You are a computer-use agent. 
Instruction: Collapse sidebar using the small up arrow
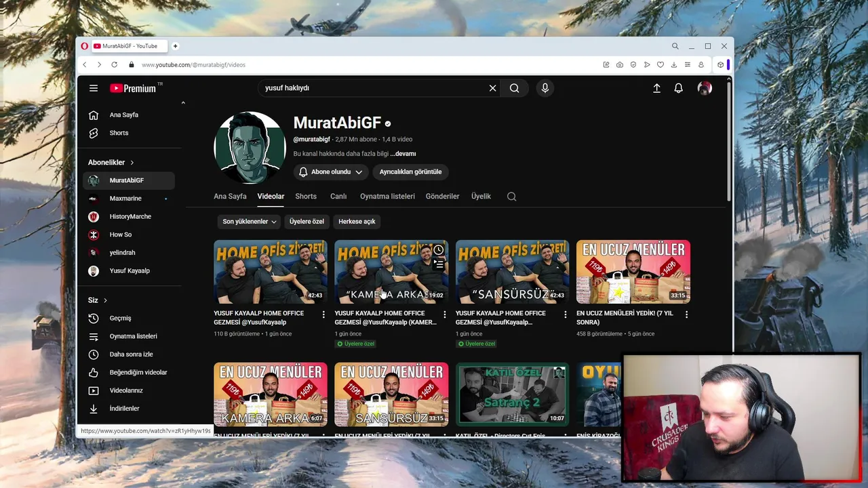click(183, 103)
